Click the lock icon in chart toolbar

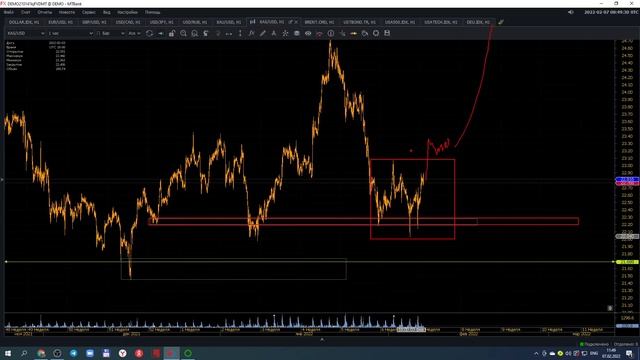coord(172,33)
